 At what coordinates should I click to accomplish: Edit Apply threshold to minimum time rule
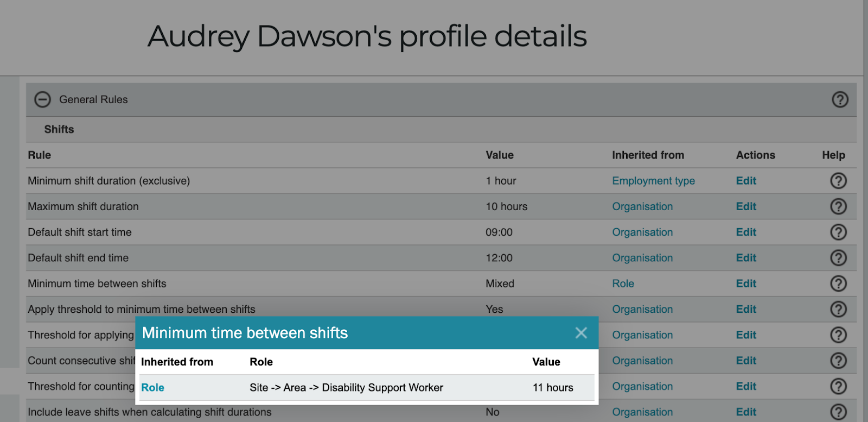coord(746,309)
